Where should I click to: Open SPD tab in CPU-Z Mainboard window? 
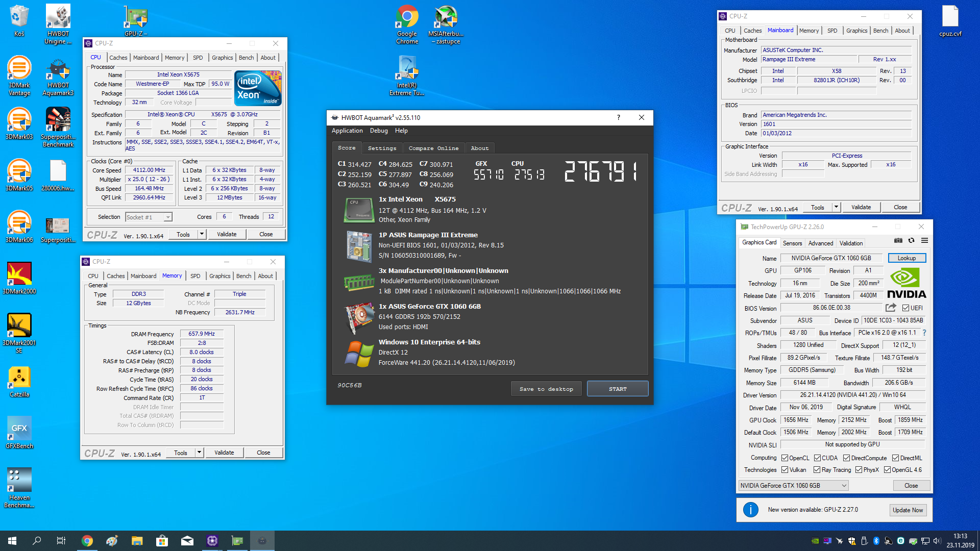(x=832, y=31)
